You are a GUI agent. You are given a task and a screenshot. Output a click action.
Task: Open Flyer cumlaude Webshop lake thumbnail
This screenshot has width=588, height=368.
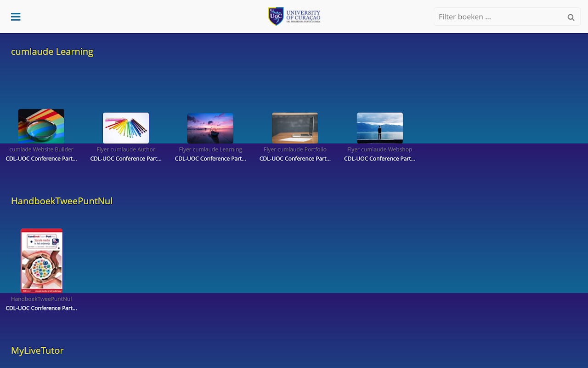click(380, 128)
